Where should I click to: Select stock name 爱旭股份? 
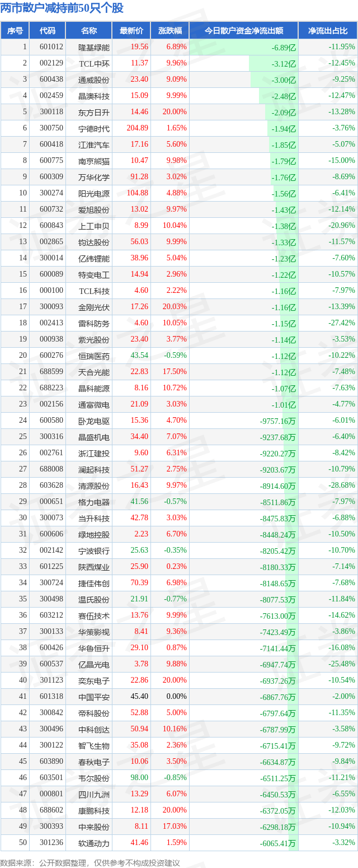[94, 210]
